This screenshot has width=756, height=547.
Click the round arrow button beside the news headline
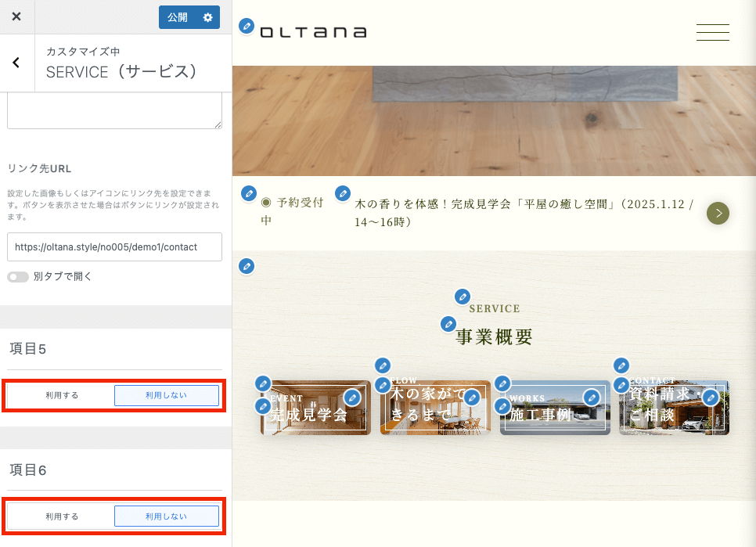[x=718, y=213]
